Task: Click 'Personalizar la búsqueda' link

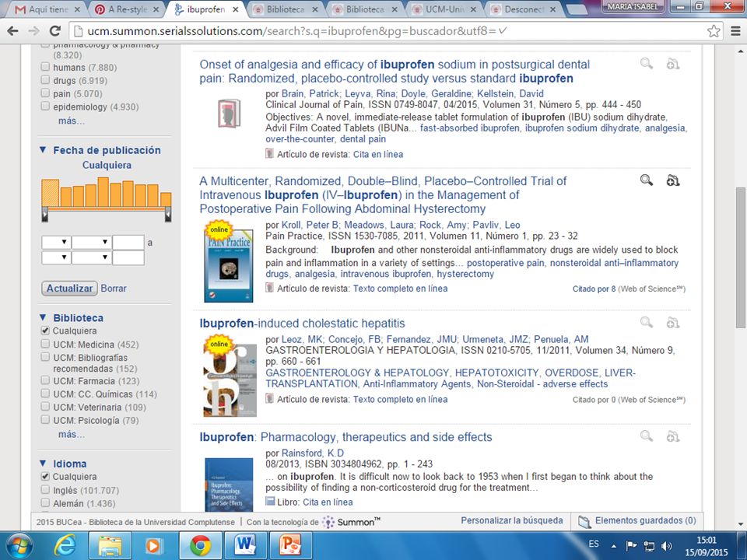Action: [512, 520]
